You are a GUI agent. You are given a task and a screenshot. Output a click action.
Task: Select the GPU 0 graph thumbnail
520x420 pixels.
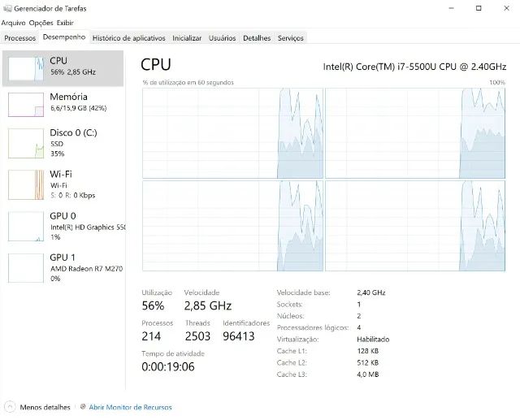pyautogui.click(x=25, y=227)
